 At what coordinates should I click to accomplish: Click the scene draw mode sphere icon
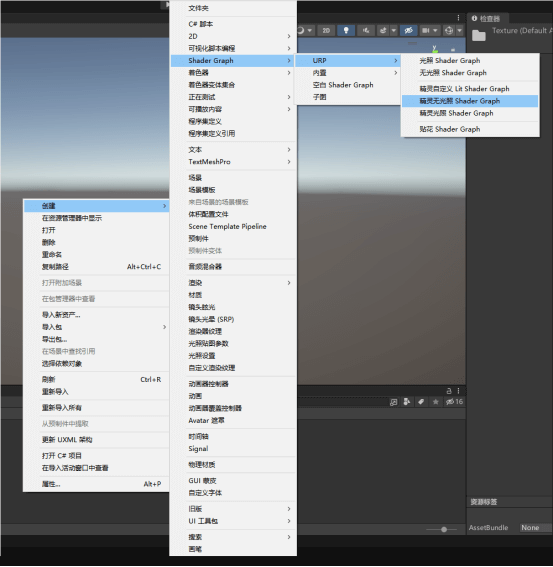click(301, 31)
